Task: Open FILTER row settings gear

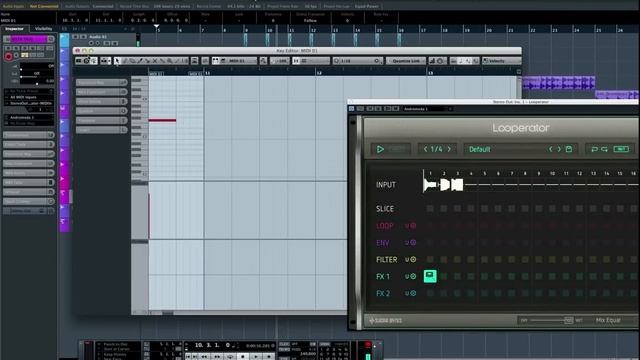Action: click(x=413, y=260)
